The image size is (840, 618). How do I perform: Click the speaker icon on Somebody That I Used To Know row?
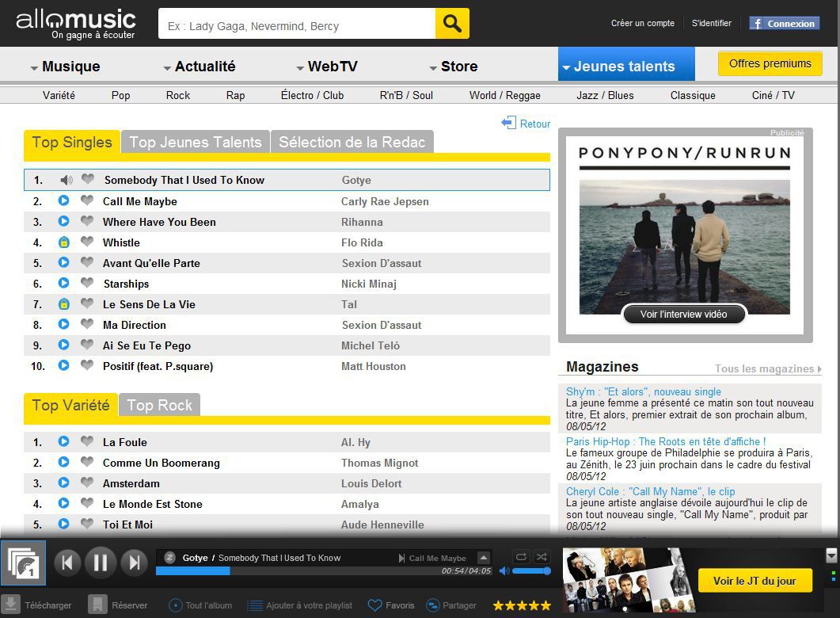[67, 180]
